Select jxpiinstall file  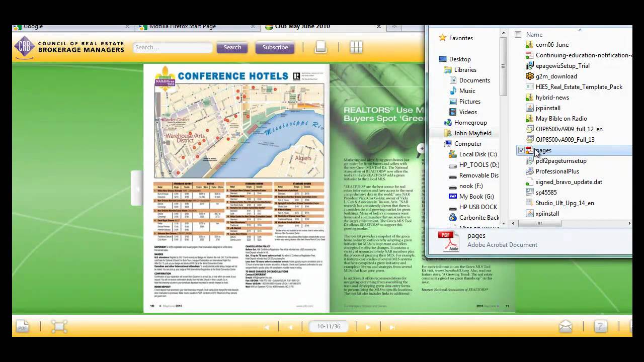point(543,108)
